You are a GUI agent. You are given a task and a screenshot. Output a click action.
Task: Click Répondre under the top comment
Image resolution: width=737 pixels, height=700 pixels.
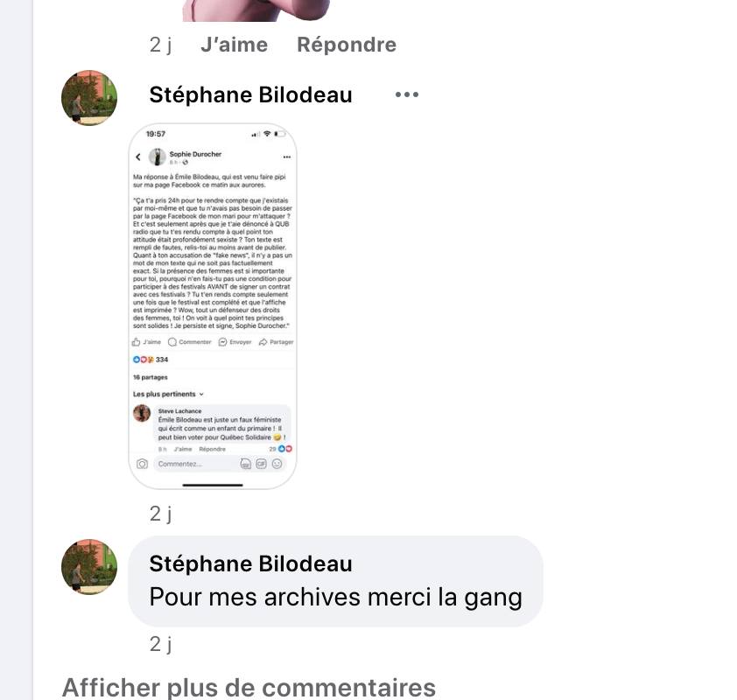(x=347, y=45)
